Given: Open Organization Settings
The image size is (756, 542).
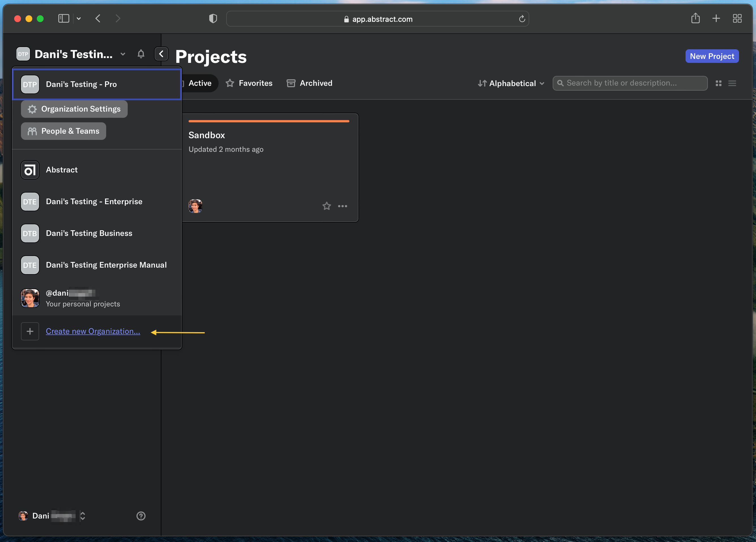Looking at the screenshot, I should point(74,109).
